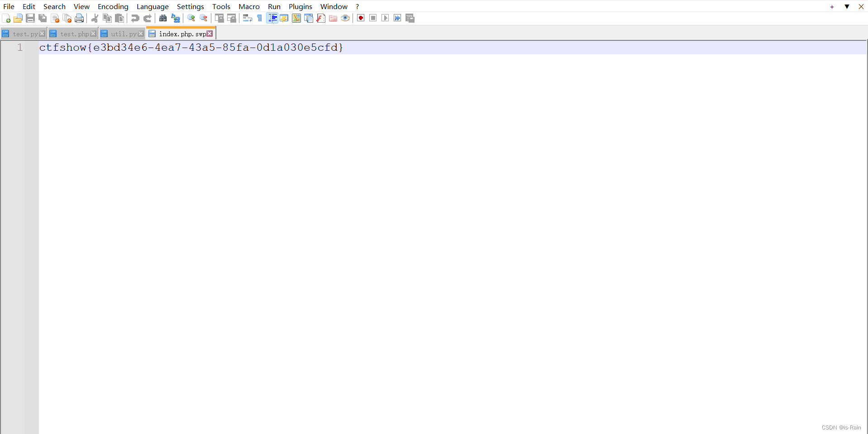This screenshot has width=868, height=434.
Task: Close the test.py tab
Action: (42, 33)
